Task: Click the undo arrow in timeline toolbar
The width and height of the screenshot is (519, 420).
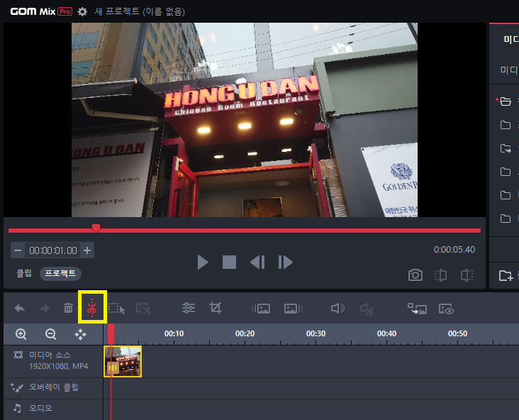Action: click(x=20, y=309)
